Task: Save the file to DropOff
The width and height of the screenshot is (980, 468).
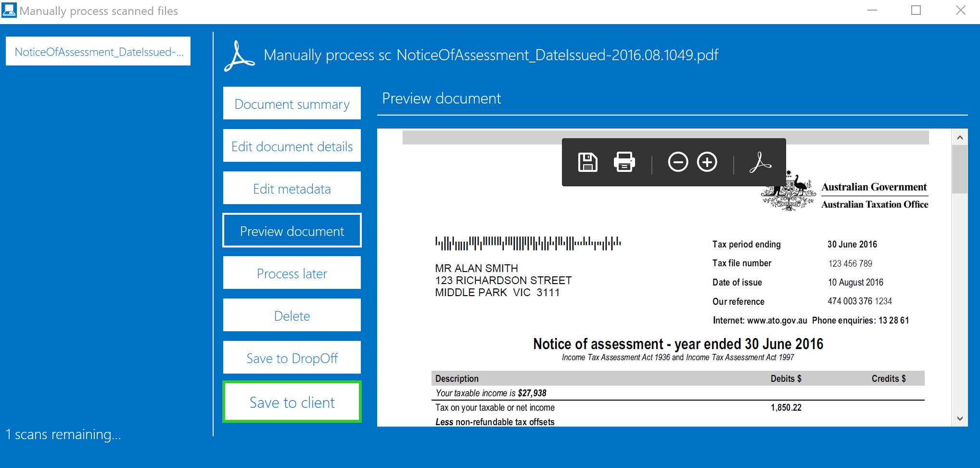Action: tap(292, 357)
